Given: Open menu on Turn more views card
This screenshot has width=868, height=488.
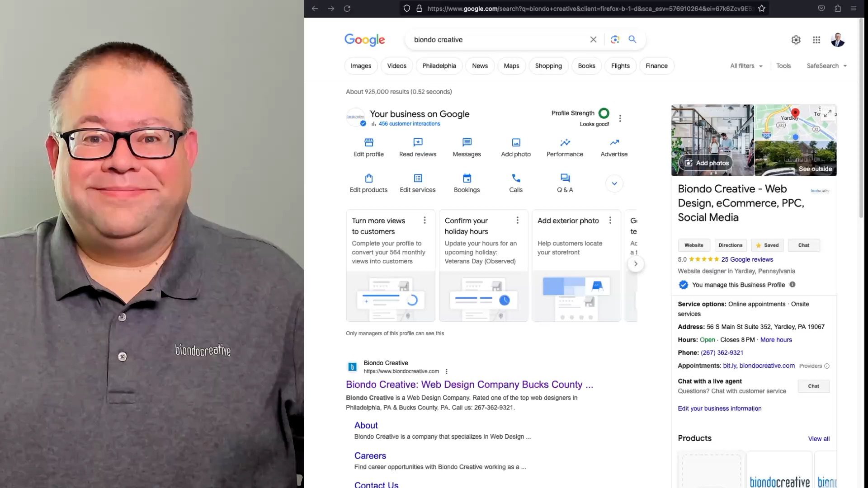Looking at the screenshot, I should [424, 221].
